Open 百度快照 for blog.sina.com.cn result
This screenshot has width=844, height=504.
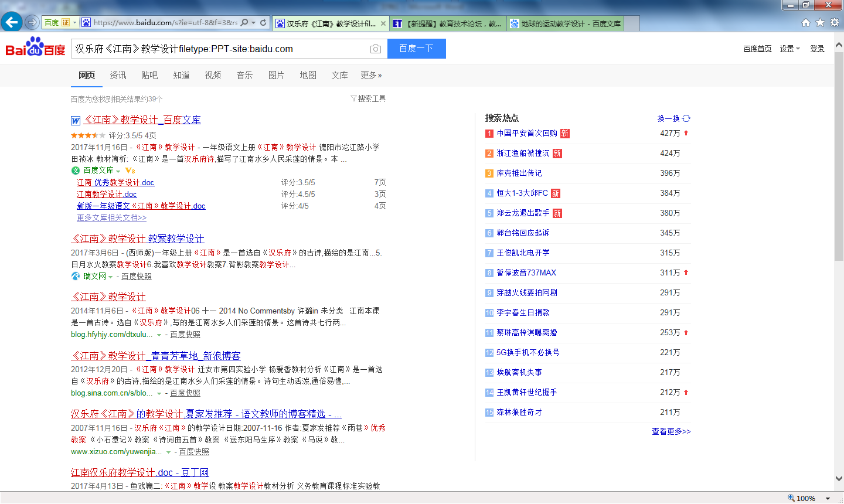click(x=185, y=393)
